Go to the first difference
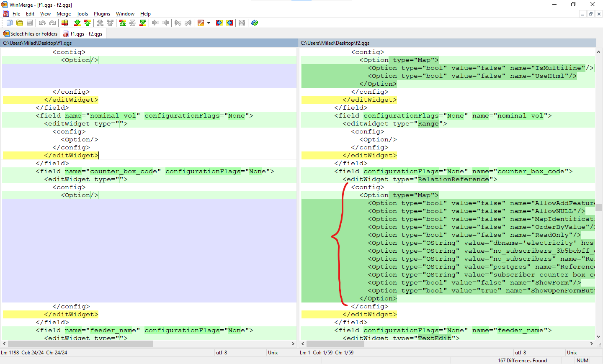 (123, 23)
